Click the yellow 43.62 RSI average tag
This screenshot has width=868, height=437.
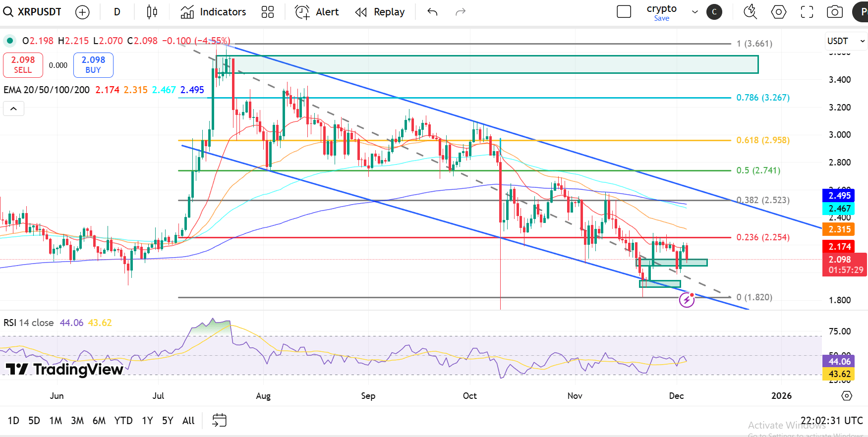[839, 374]
